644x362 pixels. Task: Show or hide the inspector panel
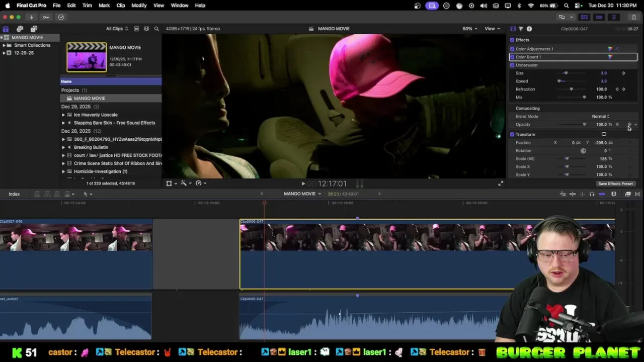(x=613, y=17)
